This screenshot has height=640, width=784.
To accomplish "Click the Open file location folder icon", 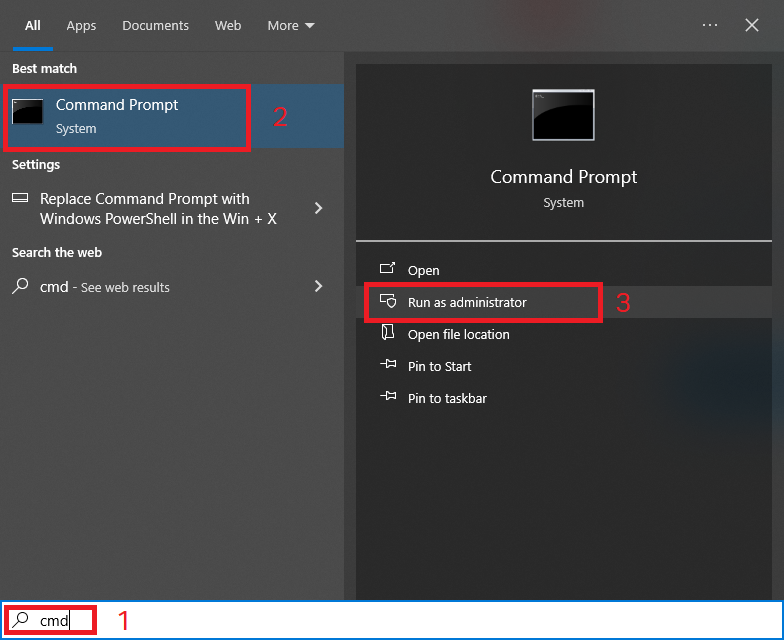I will pyautogui.click(x=388, y=332).
